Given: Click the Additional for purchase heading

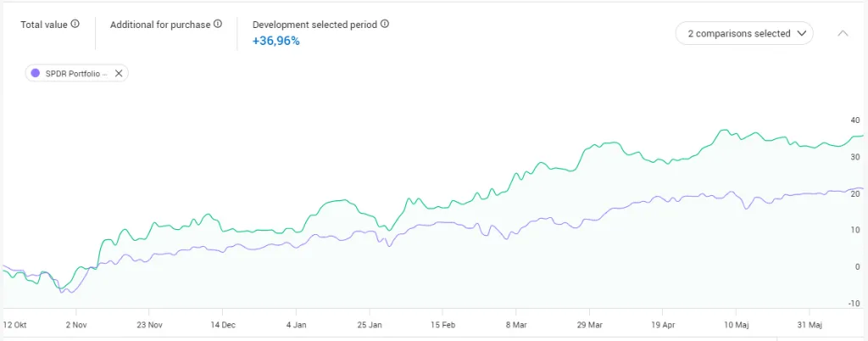Looking at the screenshot, I should [x=160, y=25].
